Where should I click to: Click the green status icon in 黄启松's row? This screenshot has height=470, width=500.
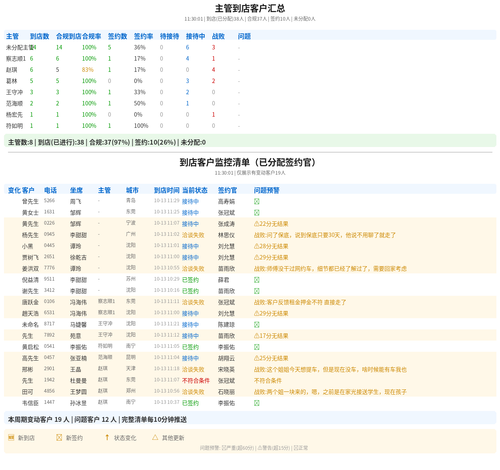point(257,347)
